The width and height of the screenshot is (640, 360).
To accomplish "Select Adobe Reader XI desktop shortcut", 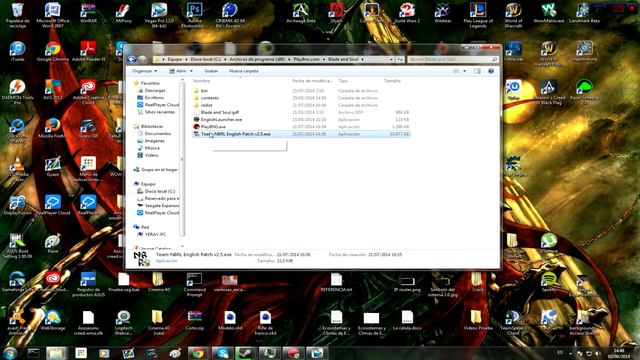I will pos(88,51).
